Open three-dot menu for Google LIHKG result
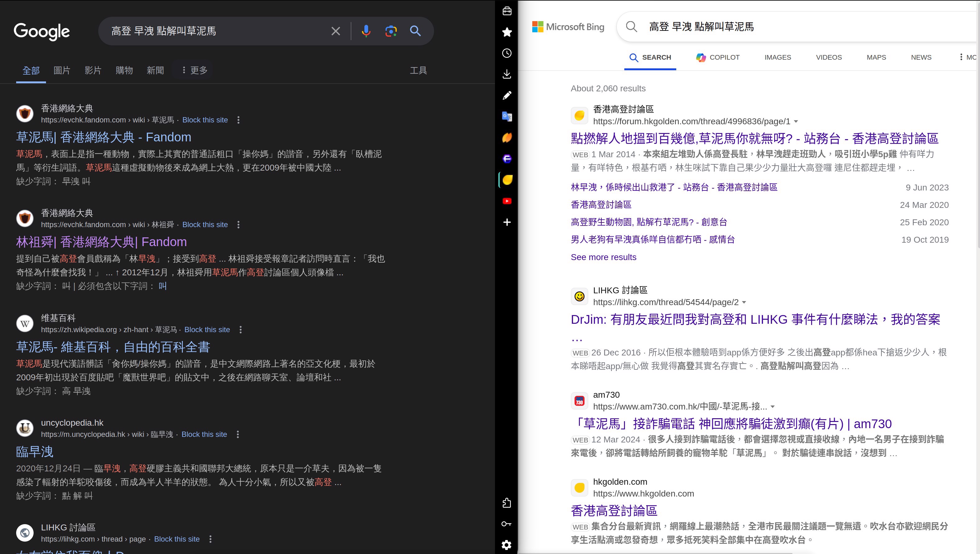Screen dimensions: 980x554 pos(210,539)
